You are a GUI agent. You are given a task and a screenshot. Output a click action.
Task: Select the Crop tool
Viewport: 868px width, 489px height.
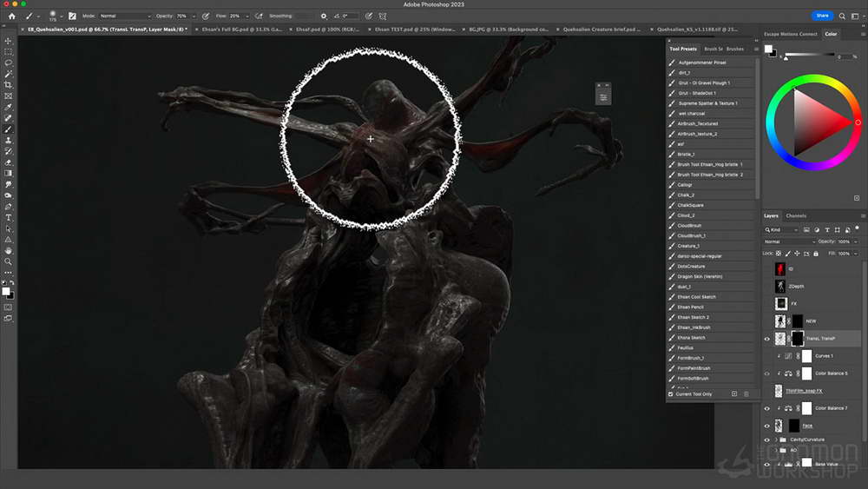point(8,85)
